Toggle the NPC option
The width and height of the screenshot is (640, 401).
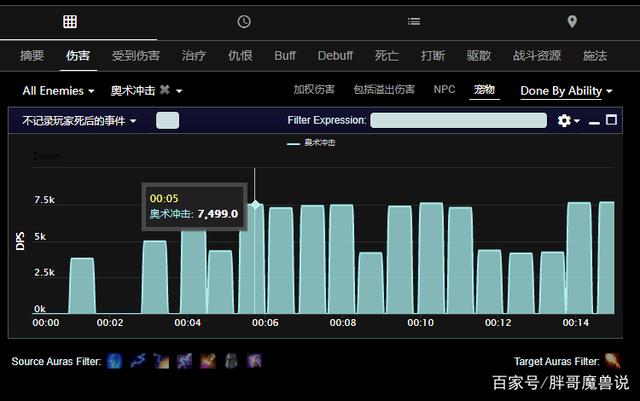pyautogui.click(x=444, y=89)
